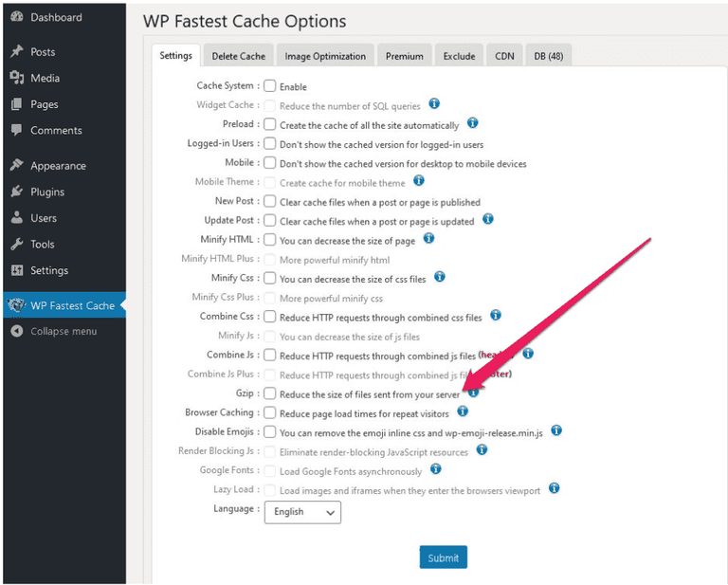
Task: Click the info icon next to Update Post
Action: pyautogui.click(x=487, y=219)
